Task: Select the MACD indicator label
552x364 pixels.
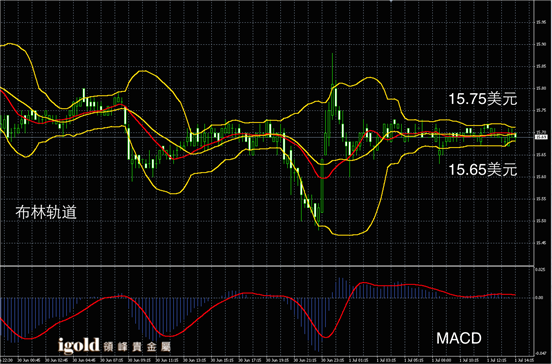Action: point(459,338)
